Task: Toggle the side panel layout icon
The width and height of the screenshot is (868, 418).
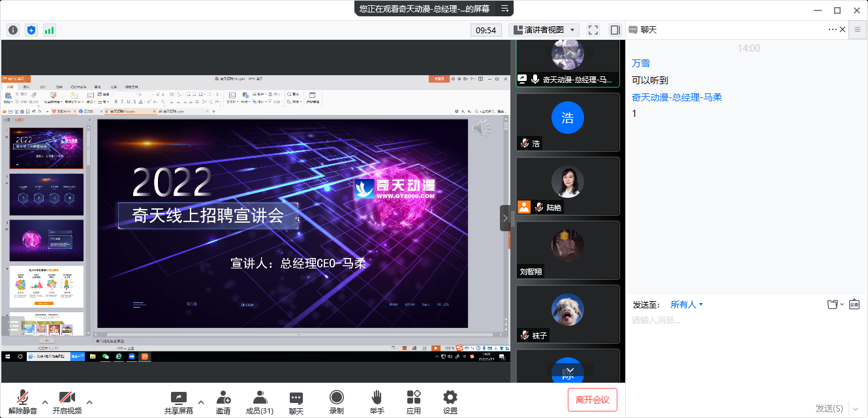Action: tap(615, 30)
